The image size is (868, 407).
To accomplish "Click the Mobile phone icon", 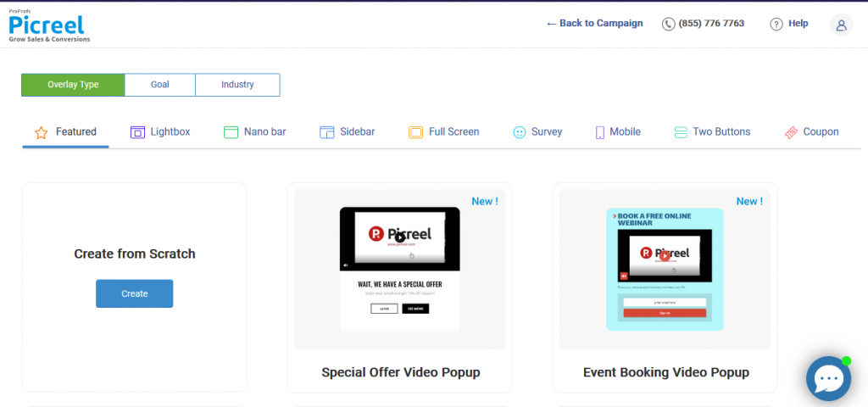I will point(599,132).
